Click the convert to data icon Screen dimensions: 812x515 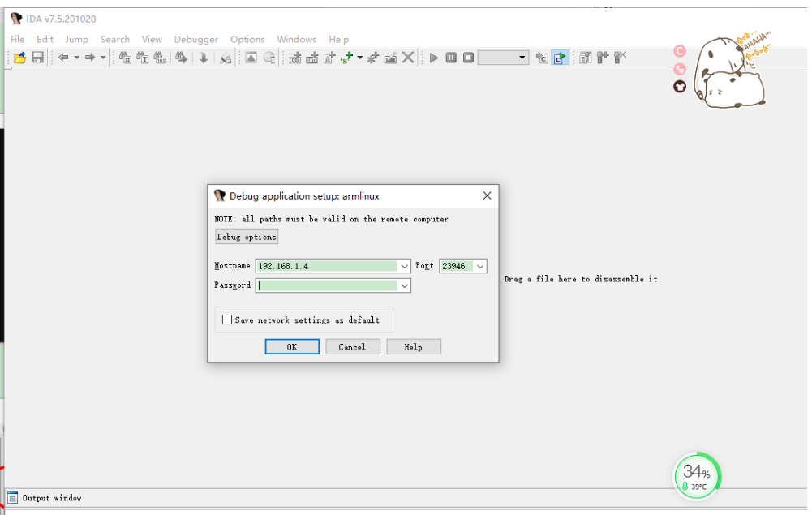(312, 58)
